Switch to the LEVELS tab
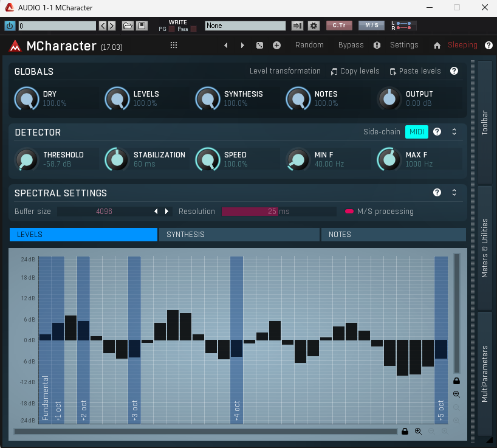Viewport: 497px width, 448px height. click(x=83, y=235)
